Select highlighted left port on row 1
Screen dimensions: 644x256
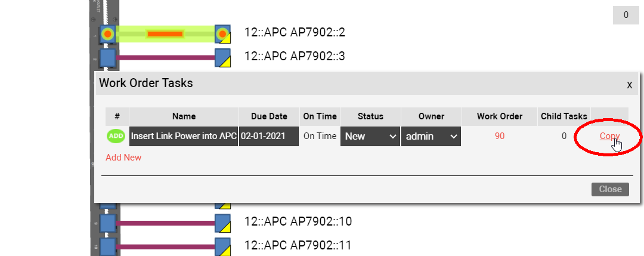pos(107,34)
